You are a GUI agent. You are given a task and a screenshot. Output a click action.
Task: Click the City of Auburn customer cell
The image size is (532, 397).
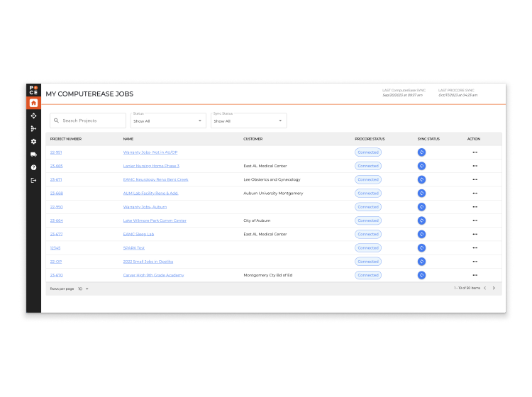point(257,220)
